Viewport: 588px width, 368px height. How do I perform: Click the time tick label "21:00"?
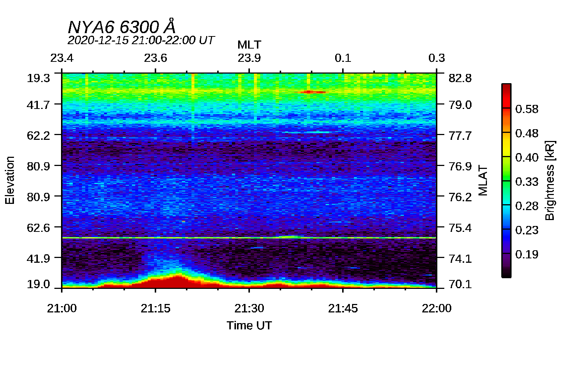tap(62, 308)
